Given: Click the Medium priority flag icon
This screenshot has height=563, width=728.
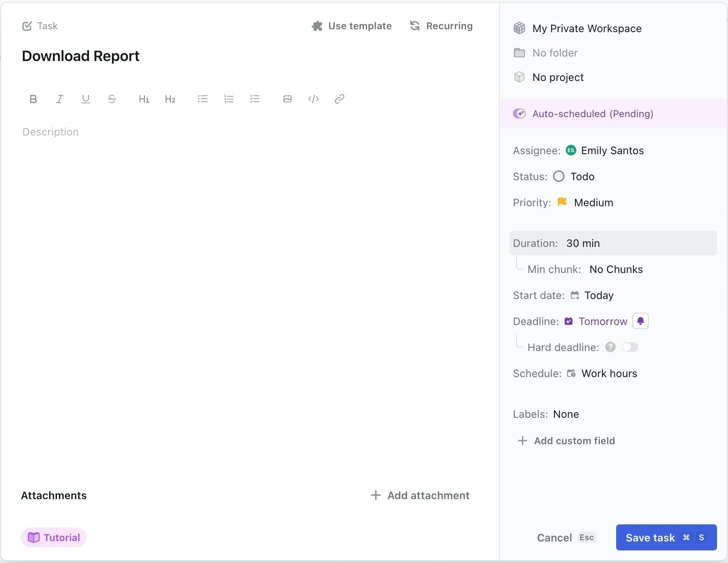Looking at the screenshot, I should click(562, 202).
